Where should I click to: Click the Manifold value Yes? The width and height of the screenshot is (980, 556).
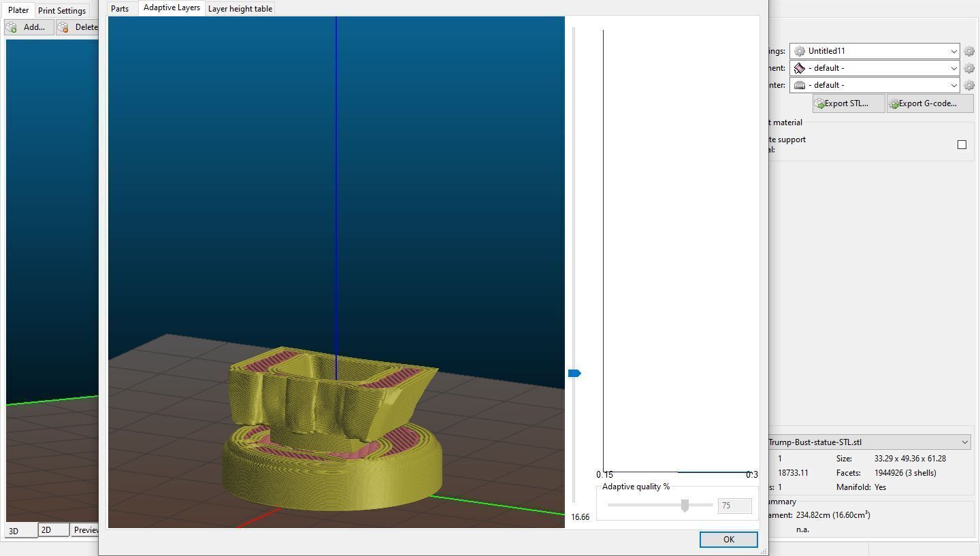(x=880, y=487)
